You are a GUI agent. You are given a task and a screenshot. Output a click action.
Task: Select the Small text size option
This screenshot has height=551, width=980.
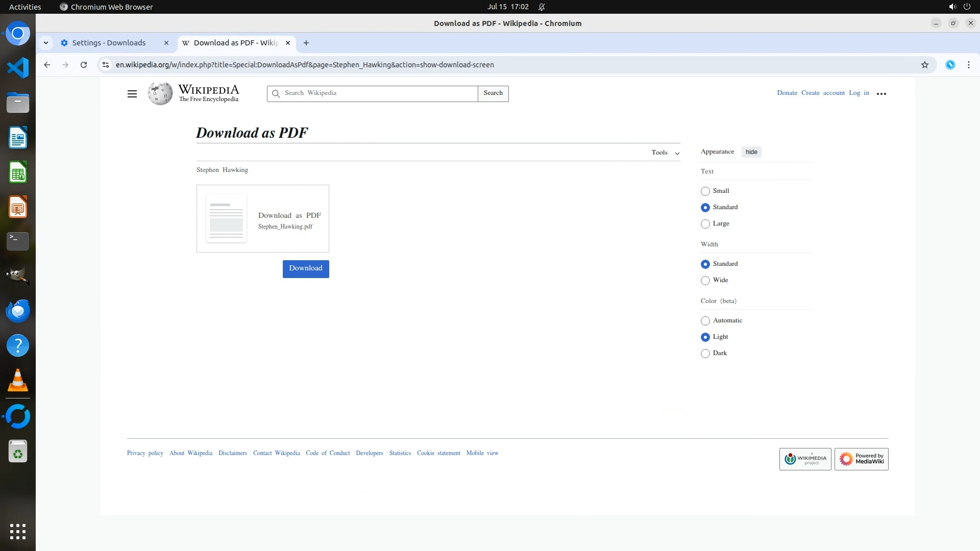tap(705, 191)
